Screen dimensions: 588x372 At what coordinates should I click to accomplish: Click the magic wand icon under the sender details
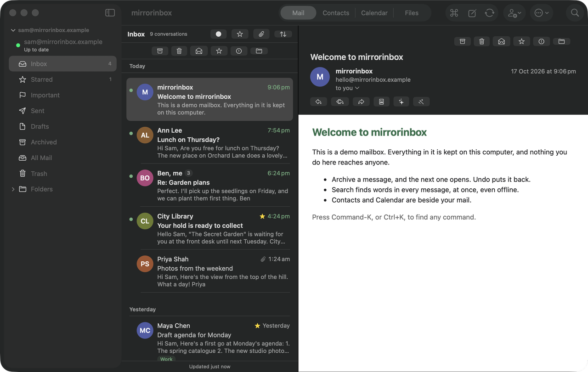tap(421, 101)
